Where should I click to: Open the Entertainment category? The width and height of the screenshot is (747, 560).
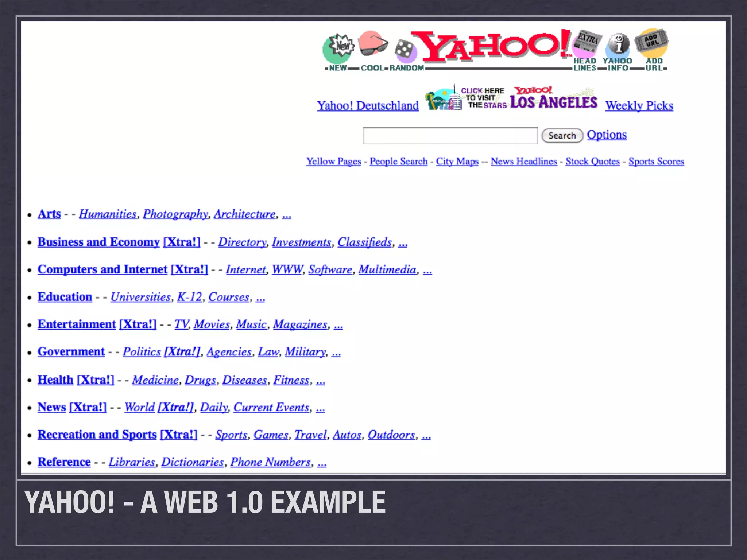coord(77,324)
